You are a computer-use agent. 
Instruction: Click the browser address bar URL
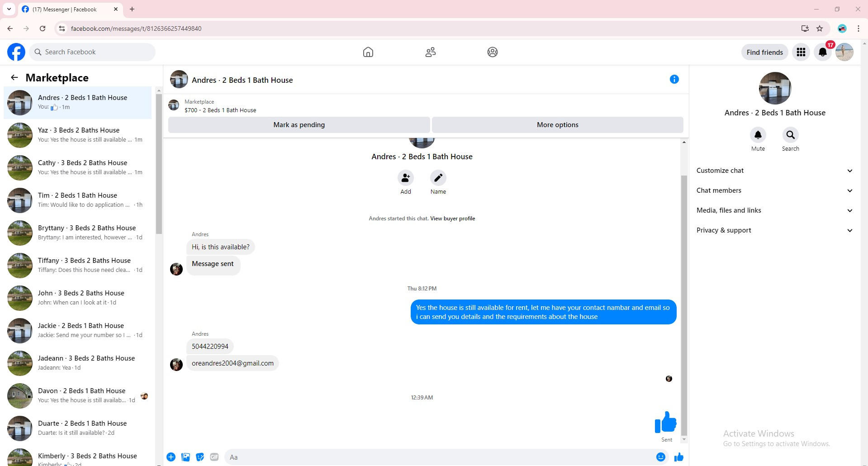click(x=136, y=29)
